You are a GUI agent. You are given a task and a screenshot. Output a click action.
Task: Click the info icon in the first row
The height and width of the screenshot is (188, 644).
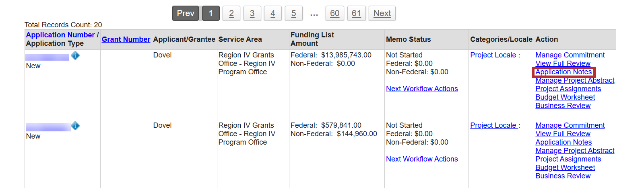75,55
